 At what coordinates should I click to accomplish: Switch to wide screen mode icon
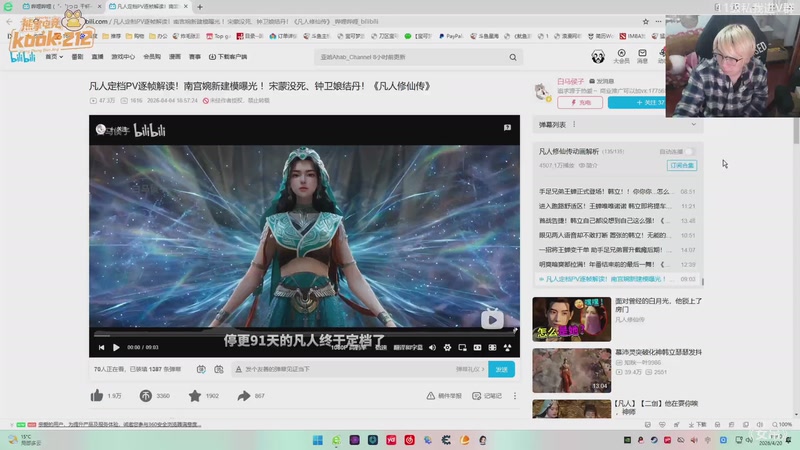(478, 347)
